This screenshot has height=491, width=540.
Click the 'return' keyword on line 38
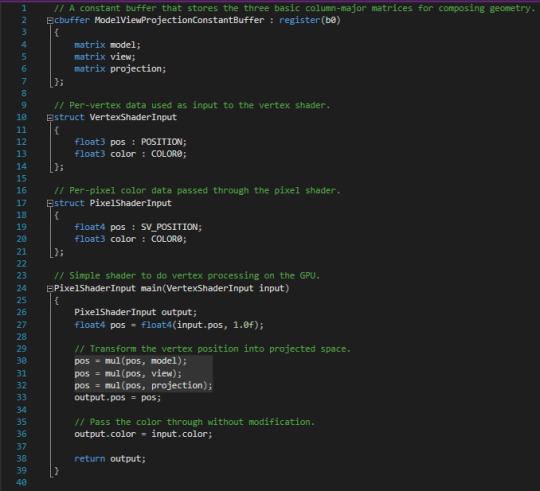[x=90, y=459]
